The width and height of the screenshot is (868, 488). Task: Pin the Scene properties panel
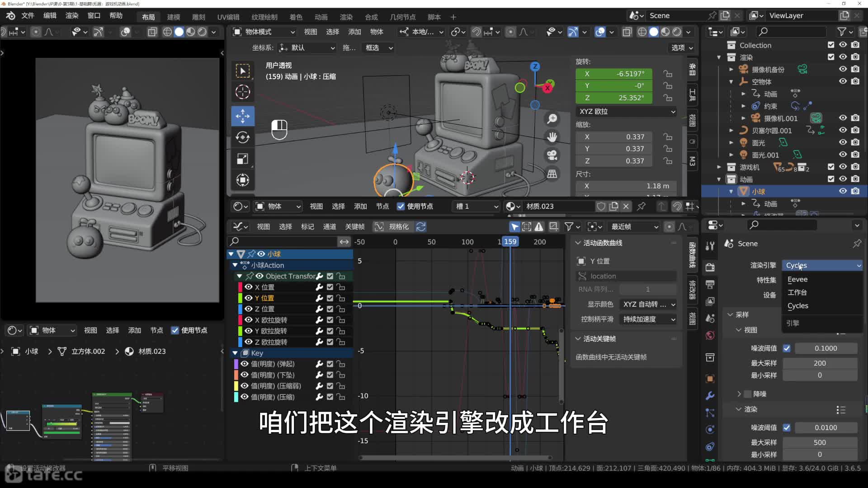click(857, 244)
